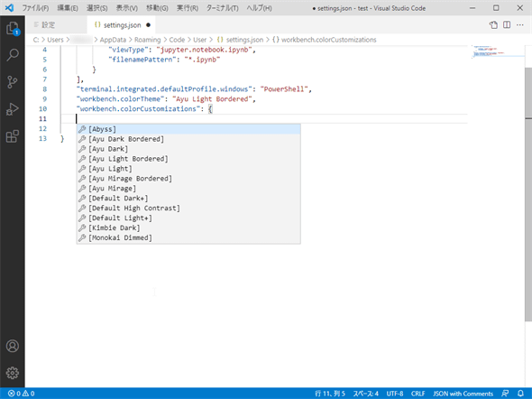Change language mode JSON with Comments
The height and width of the screenshot is (399, 532).
pos(463,394)
